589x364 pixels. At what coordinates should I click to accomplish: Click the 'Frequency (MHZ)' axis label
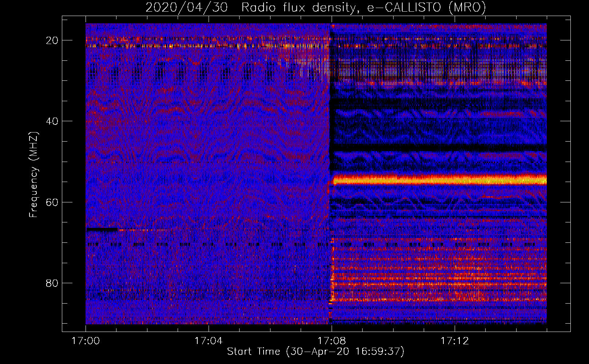[x=33, y=175]
